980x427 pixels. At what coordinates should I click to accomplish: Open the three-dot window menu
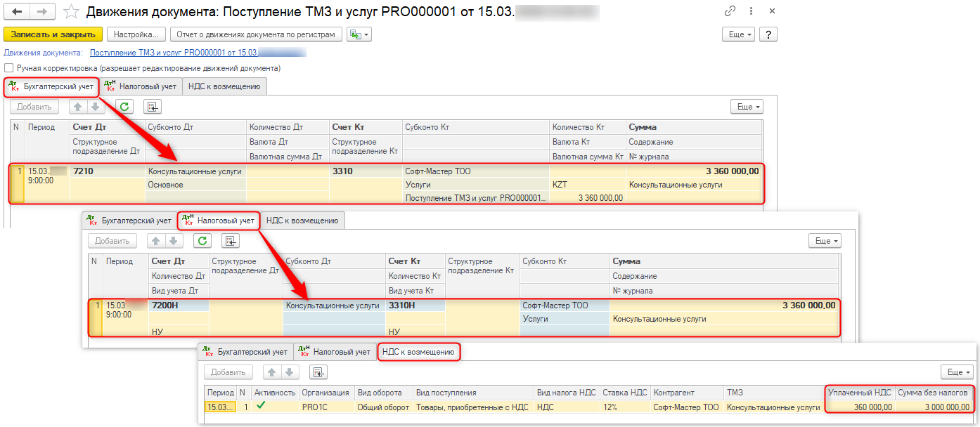(752, 12)
